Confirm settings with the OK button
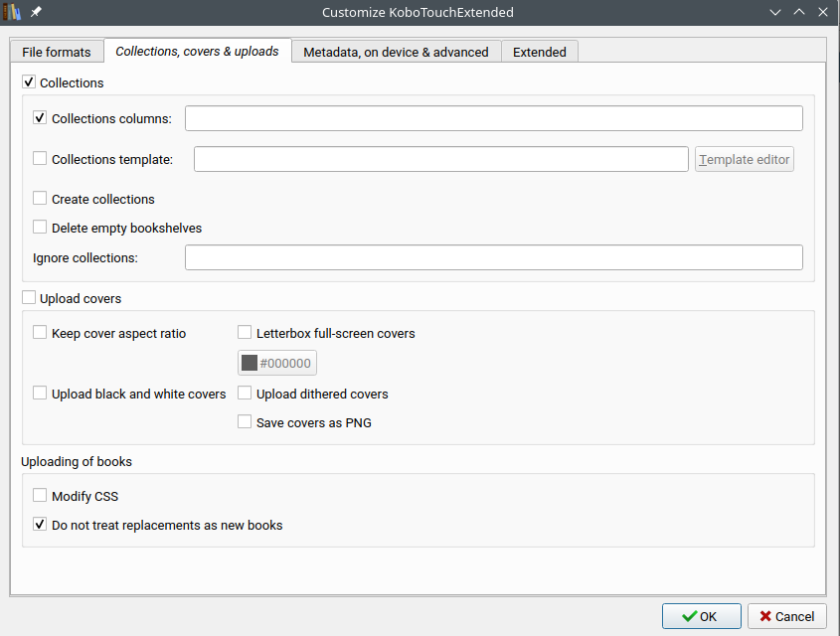This screenshot has width=840, height=636. click(701, 616)
